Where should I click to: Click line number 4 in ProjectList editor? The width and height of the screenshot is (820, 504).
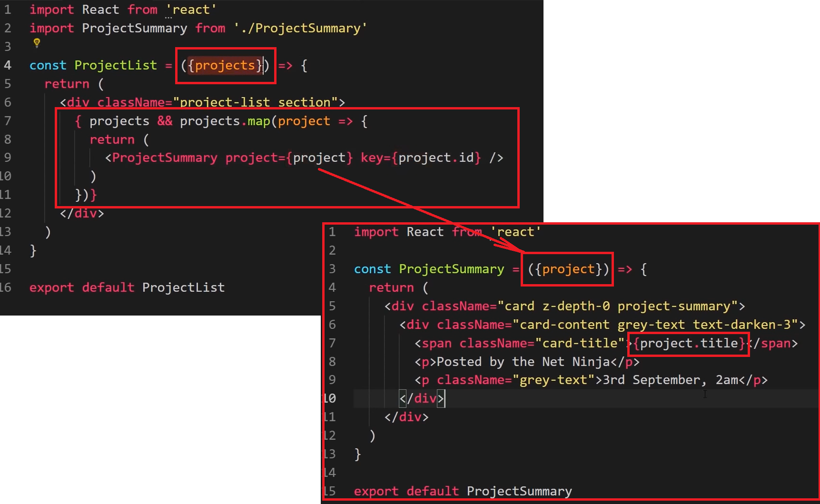click(8, 65)
